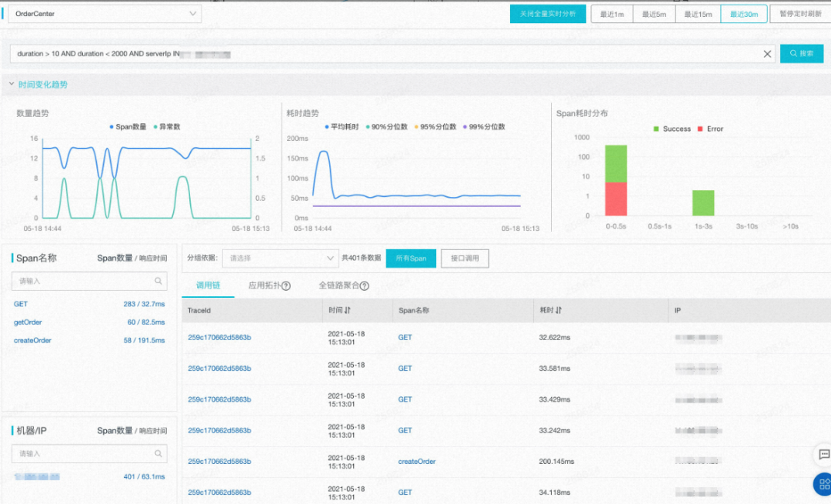This screenshot has width=831, height=504.
Task: Toggle the 95%分位数 legend series
Action: point(436,127)
